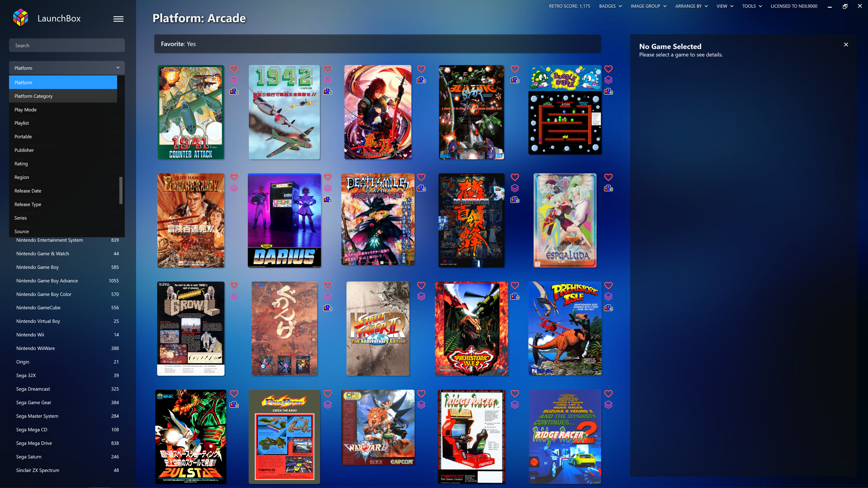
Task: Select Play Mode in the dropdown list
Action: click(x=63, y=109)
